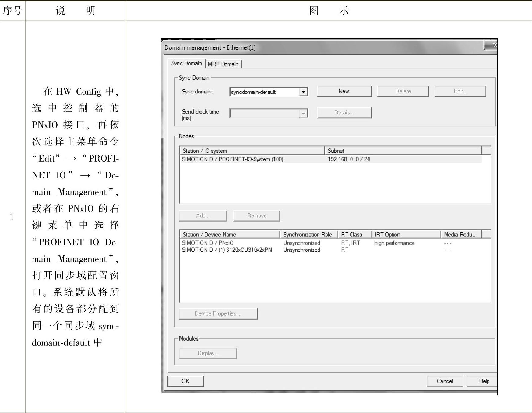Click the Remove node button
The height and width of the screenshot is (413, 532).
tap(257, 215)
